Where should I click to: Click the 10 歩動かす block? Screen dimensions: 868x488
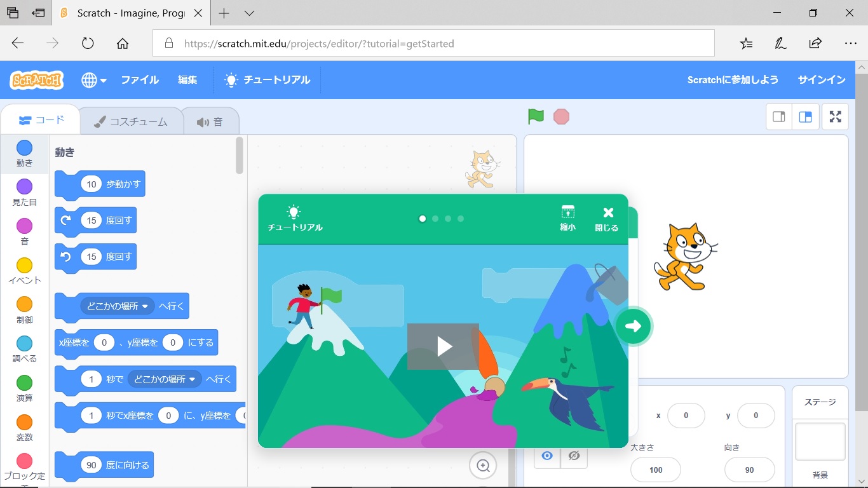pyautogui.click(x=100, y=184)
